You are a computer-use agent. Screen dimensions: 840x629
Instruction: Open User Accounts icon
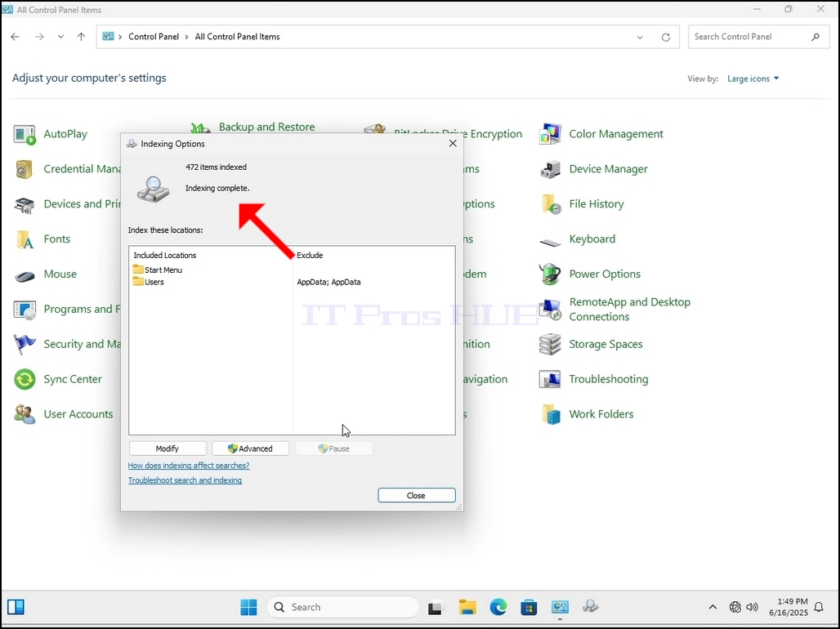click(25, 415)
